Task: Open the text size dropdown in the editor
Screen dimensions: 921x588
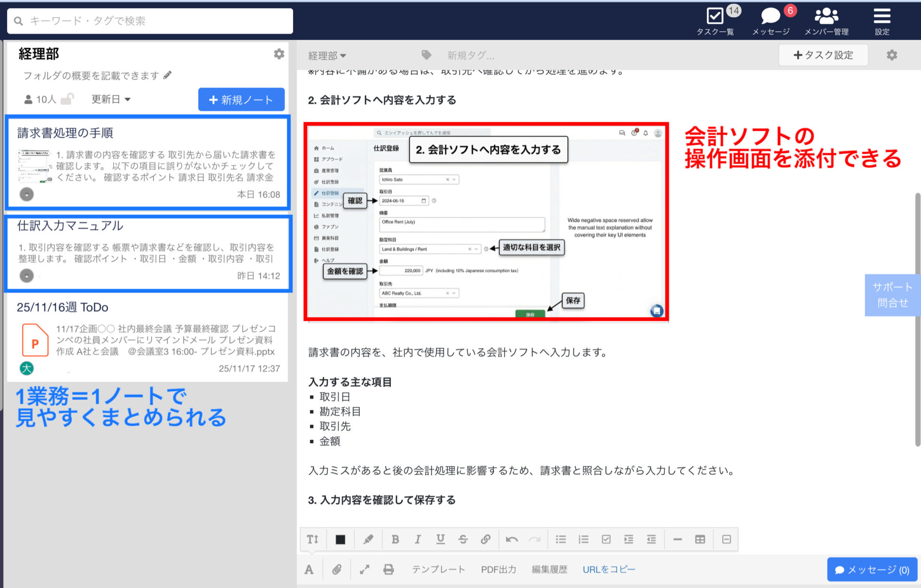Action: 312,539
